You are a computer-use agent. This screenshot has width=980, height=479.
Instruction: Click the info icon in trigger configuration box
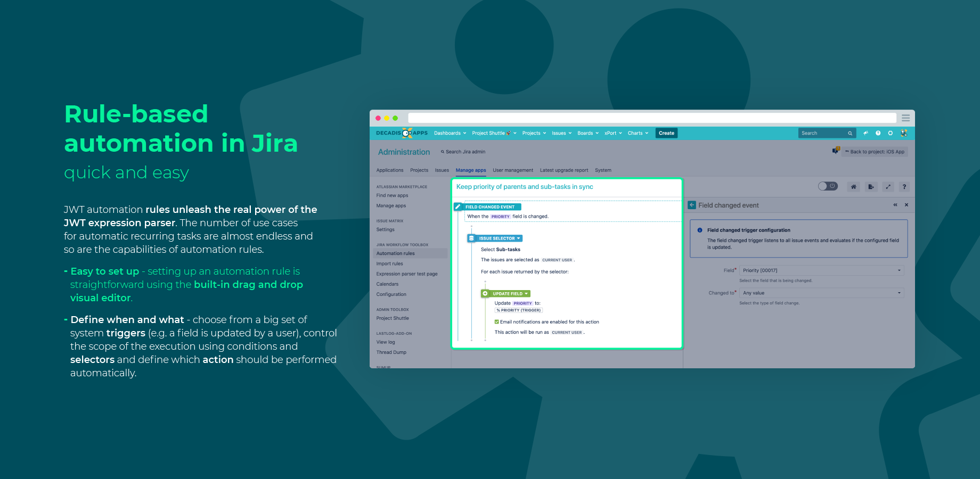click(x=700, y=230)
